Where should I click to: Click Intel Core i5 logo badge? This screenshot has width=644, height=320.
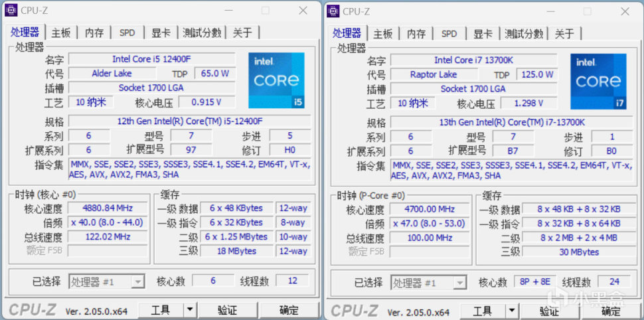click(276, 80)
